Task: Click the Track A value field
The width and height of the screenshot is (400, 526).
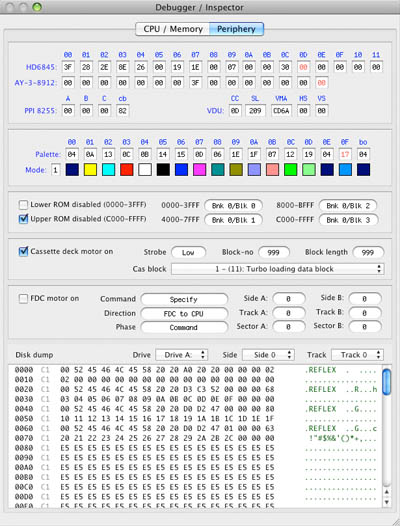Action: click(289, 313)
